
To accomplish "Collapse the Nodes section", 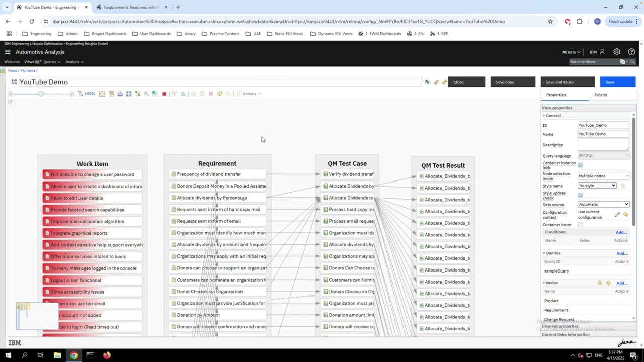I will click(x=544, y=283).
